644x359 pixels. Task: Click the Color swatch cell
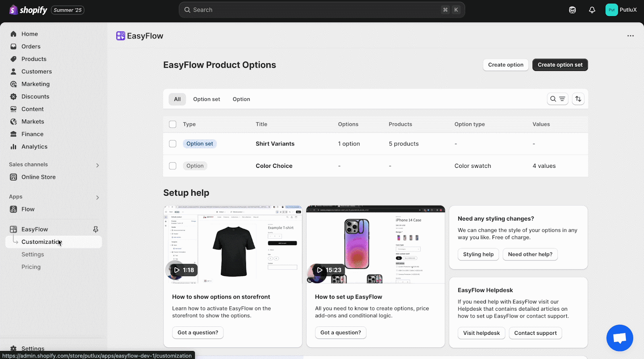pyautogui.click(x=473, y=166)
